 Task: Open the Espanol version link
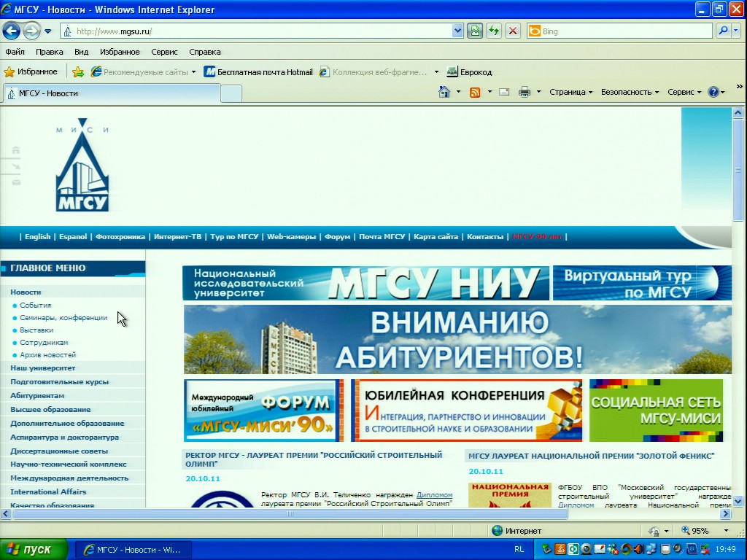[73, 237]
